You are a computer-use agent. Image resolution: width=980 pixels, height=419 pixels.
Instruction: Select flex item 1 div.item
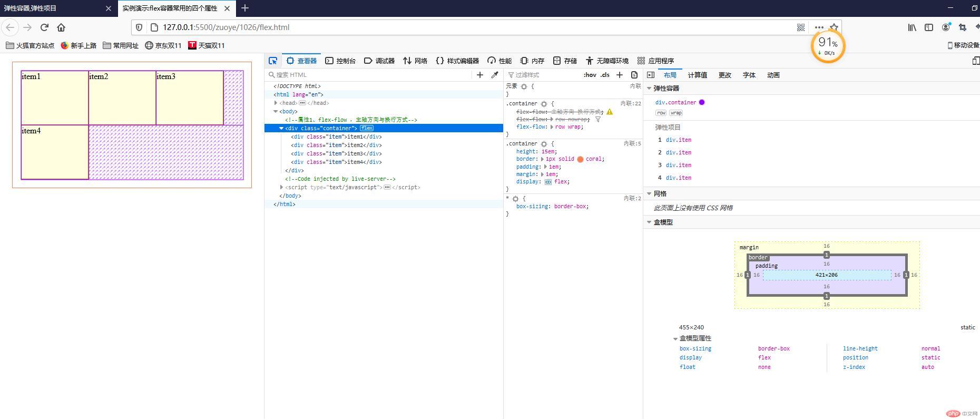point(678,140)
